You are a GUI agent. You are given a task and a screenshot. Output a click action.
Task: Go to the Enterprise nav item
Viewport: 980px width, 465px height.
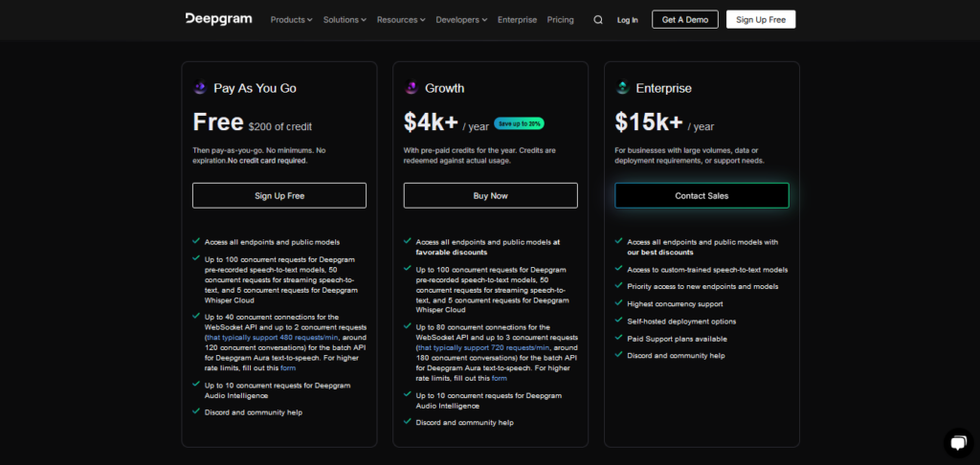tap(517, 19)
